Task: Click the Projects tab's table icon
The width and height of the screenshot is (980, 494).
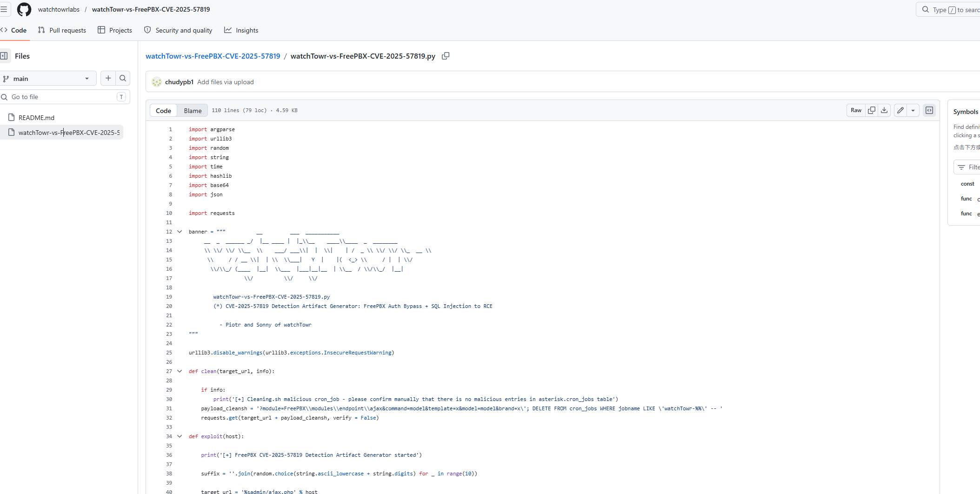Action: coord(101,30)
